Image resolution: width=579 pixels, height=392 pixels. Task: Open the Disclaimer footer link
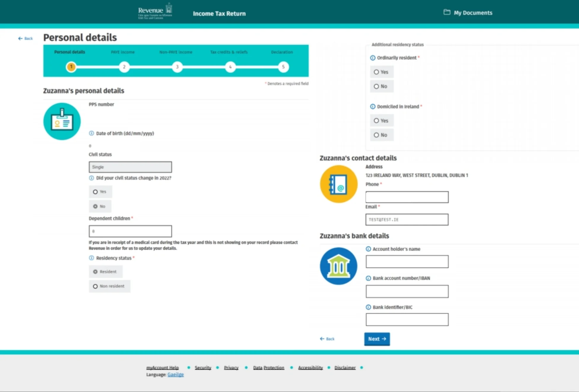[x=345, y=368]
